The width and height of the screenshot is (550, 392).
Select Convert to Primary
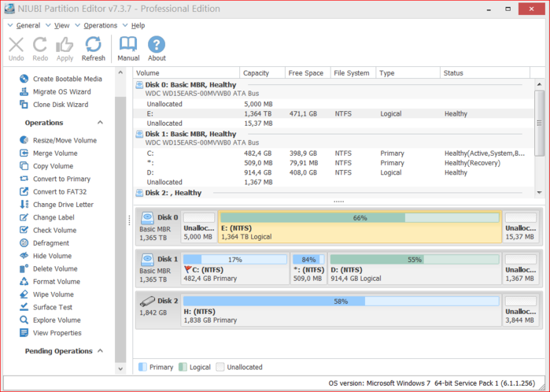[x=55, y=179]
